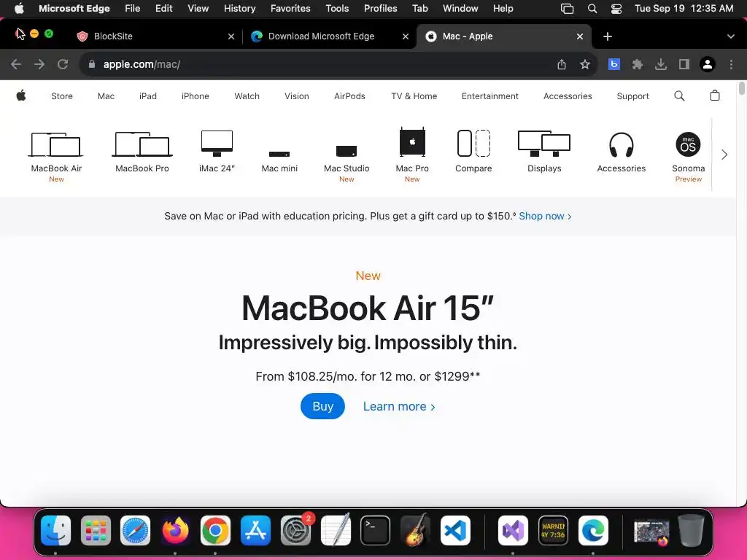The height and width of the screenshot is (560, 747).
Task: Click the Apple logo on the site
Action: pos(21,96)
